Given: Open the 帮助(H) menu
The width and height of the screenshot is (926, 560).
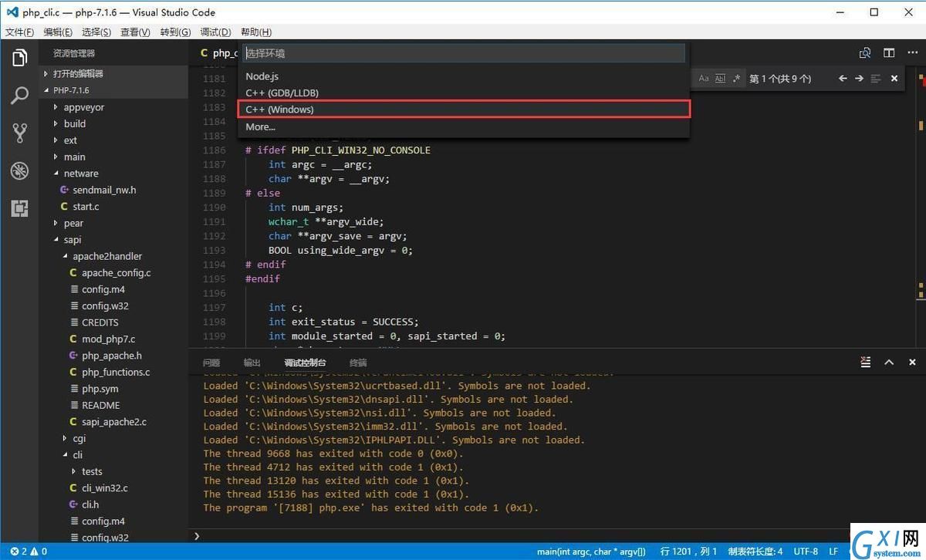Looking at the screenshot, I should click(x=256, y=32).
